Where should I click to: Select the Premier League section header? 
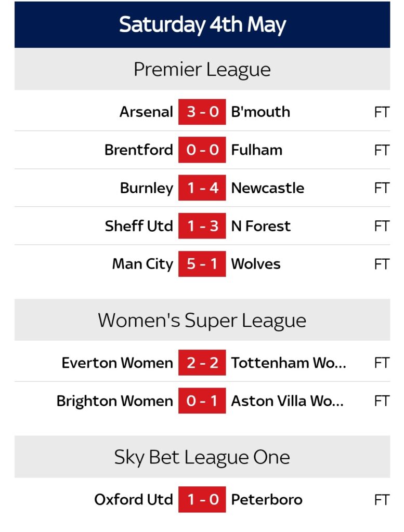(x=202, y=70)
